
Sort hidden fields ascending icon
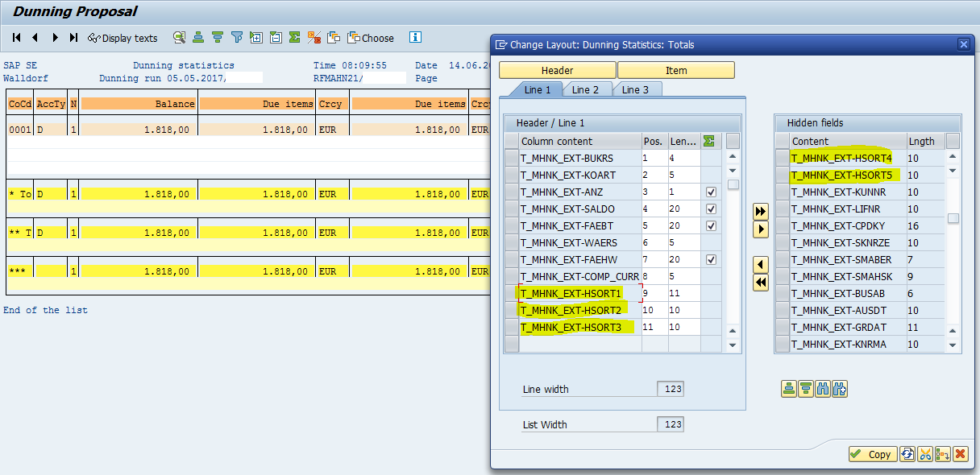point(789,390)
